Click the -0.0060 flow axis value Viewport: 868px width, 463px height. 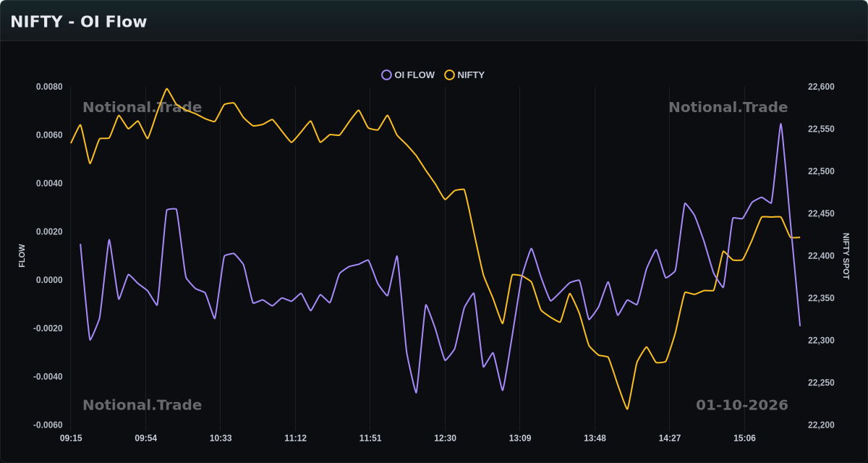click(48, 425)
